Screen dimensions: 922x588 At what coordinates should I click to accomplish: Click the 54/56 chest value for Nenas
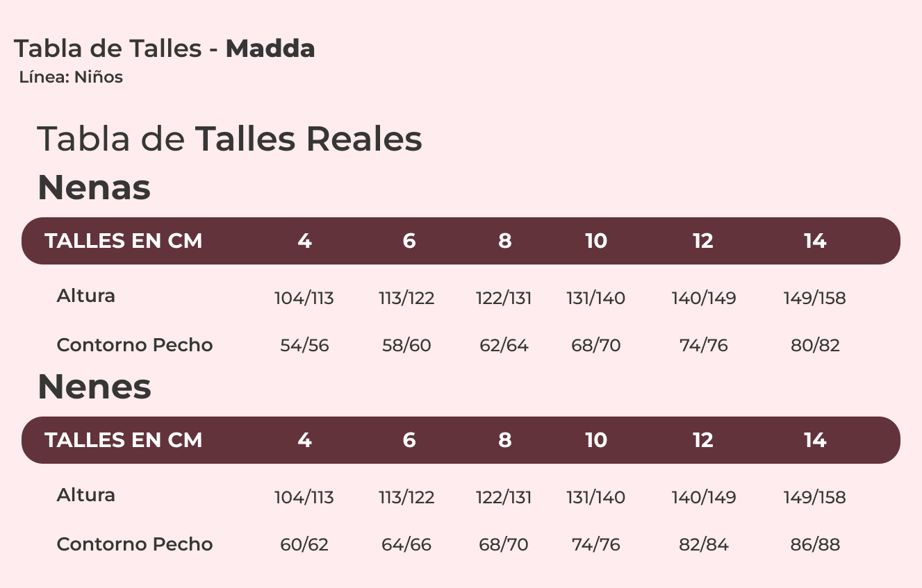(304, 346)
